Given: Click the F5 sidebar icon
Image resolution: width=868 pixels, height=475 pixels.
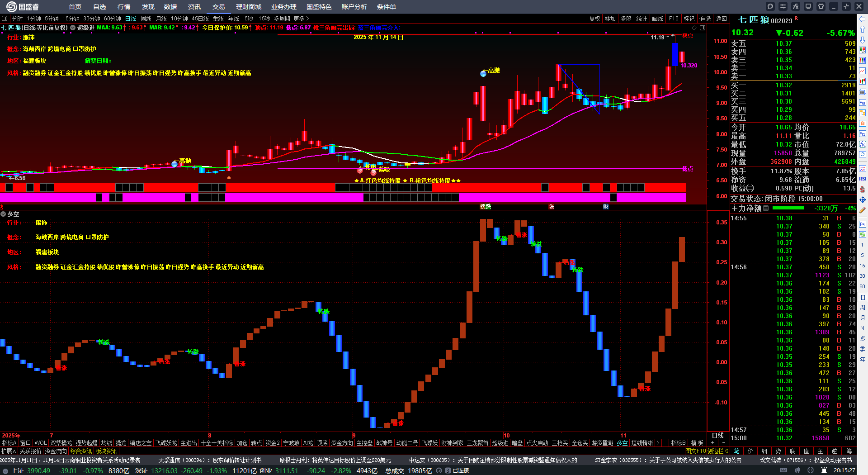Looking at the screenshot, I should click(x=863, y=224).
